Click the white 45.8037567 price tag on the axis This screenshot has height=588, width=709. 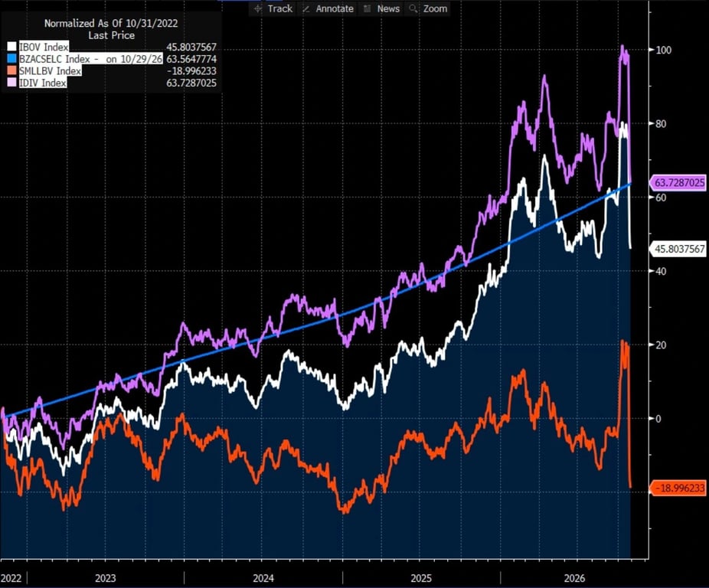pyautogui.click(x=678, y=249)
